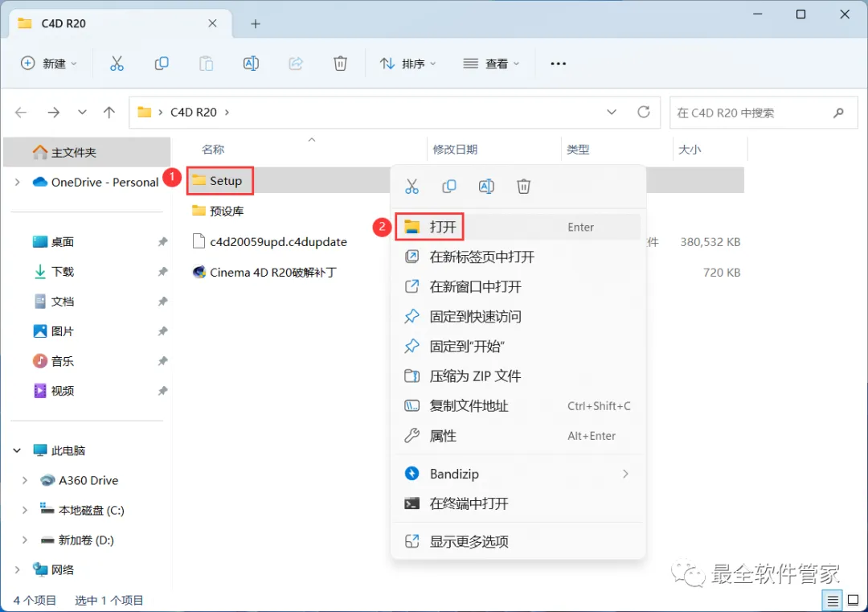Click C4D R20 in the address breadcrumb
The image size is (868, 612).
click(193, 113)
